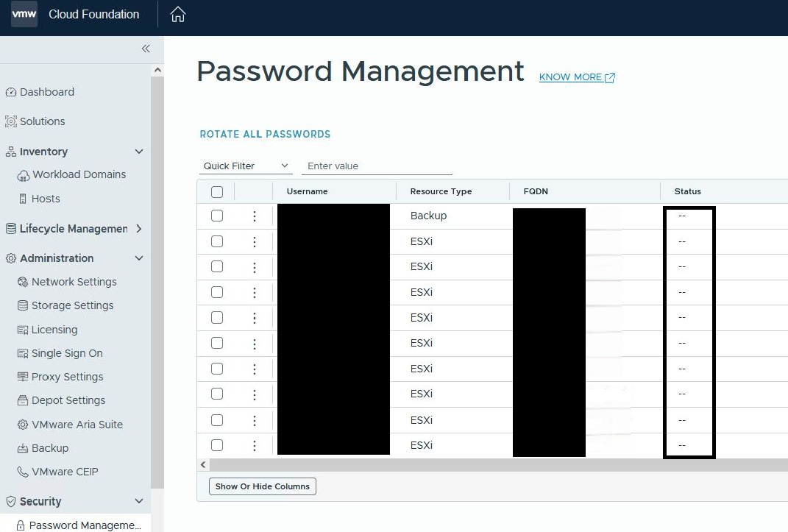Click the Enter value filter field
Image resolution: width=788 pixels, height=532 pixels.
(376, 166)
